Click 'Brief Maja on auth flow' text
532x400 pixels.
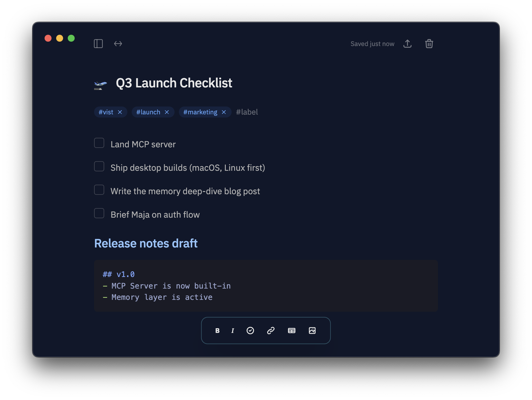155,215
